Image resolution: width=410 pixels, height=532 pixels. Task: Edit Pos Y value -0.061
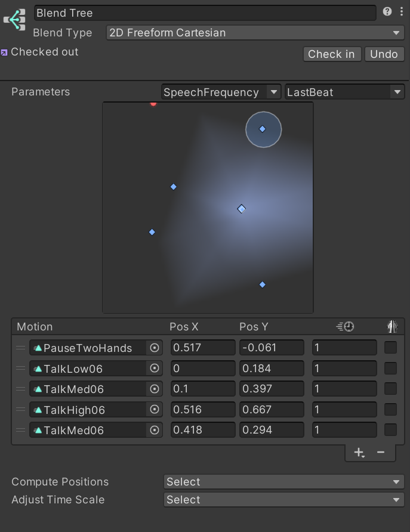coord(272,348)
